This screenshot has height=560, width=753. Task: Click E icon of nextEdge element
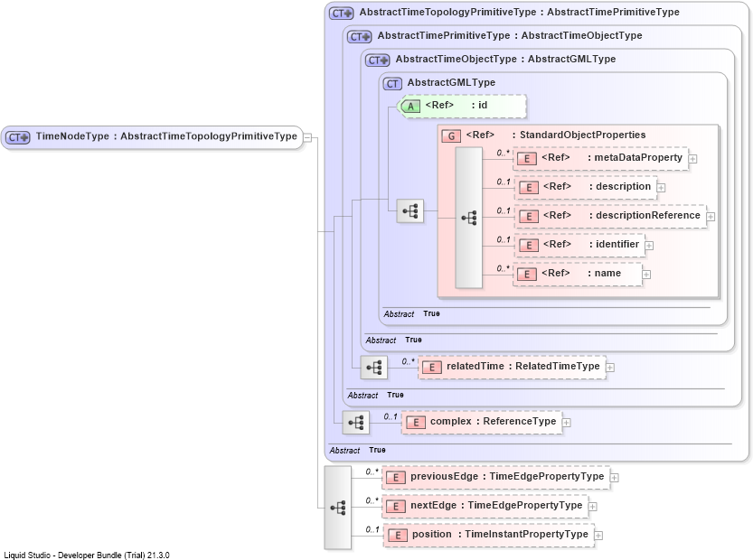(395, 506)
